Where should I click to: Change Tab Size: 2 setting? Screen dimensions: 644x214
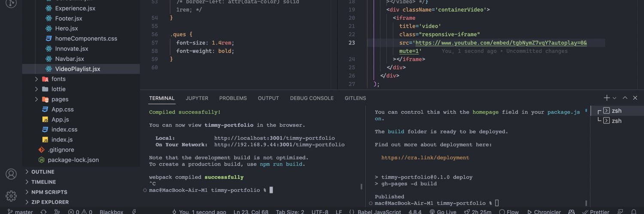pos(290,212)
